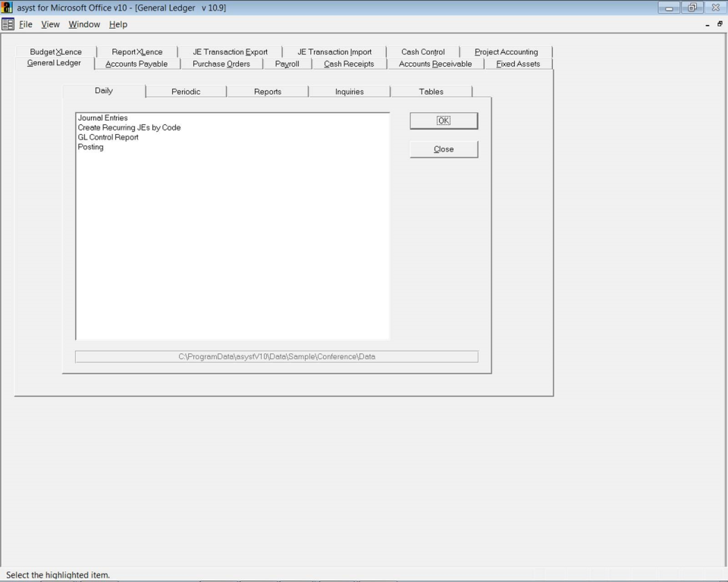Open the File menu
Image resolution: width=728 pixels, height=582 pixels.
(26, 24)
